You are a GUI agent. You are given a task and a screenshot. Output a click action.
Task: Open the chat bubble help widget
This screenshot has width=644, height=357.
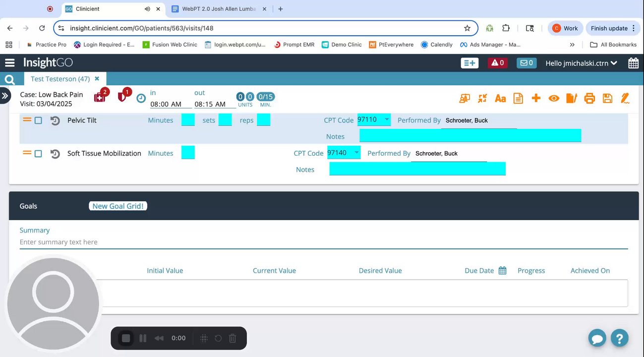point(598,338)
